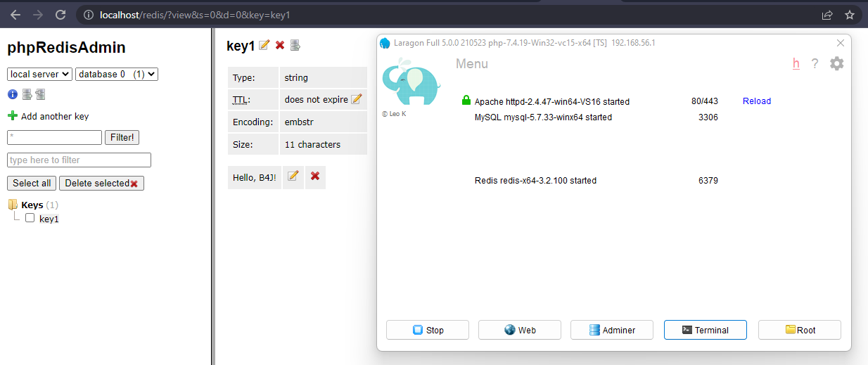Click the green SSL lock icon beside Apache

click(466, 101)
